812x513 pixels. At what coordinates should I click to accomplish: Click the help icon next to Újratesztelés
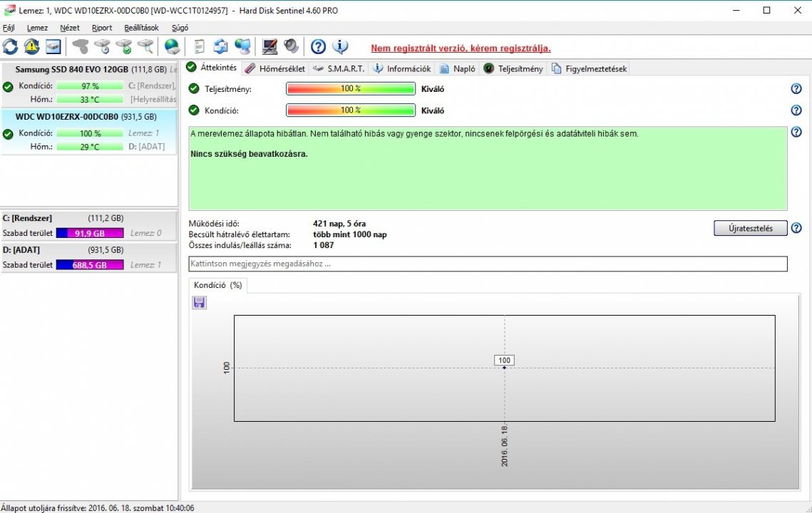click(796, 228)
